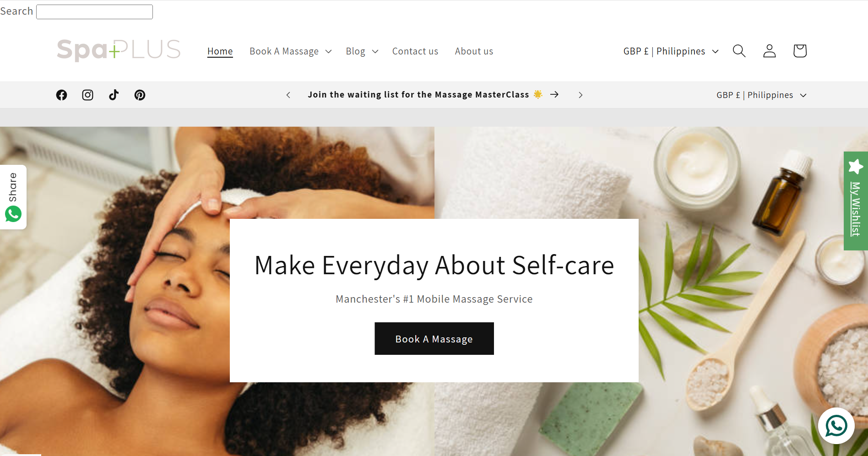Open the shopping cart icon
The height and width of the screenshot is (456, 868).
coord(799,51)
